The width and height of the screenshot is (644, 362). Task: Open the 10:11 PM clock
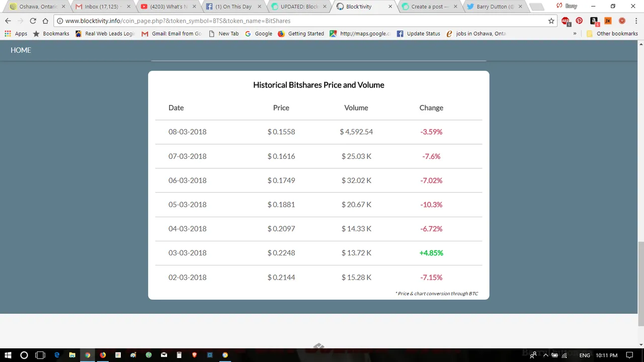[x=606, y=355]
